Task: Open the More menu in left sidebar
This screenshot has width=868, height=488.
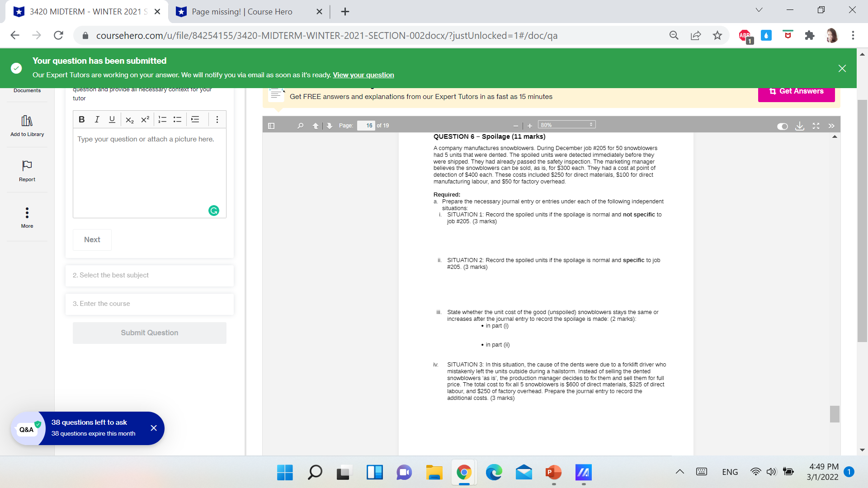Action: coord(27,213)
